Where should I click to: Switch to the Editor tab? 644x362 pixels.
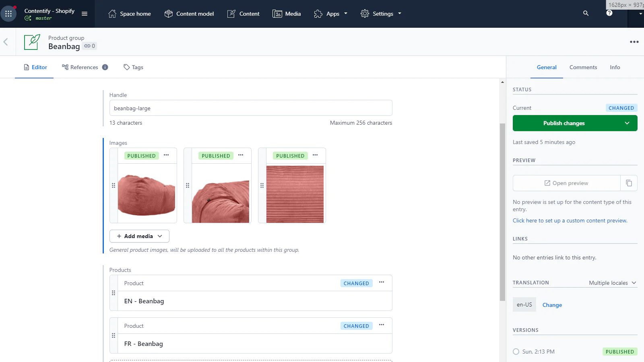pos(35,67)
